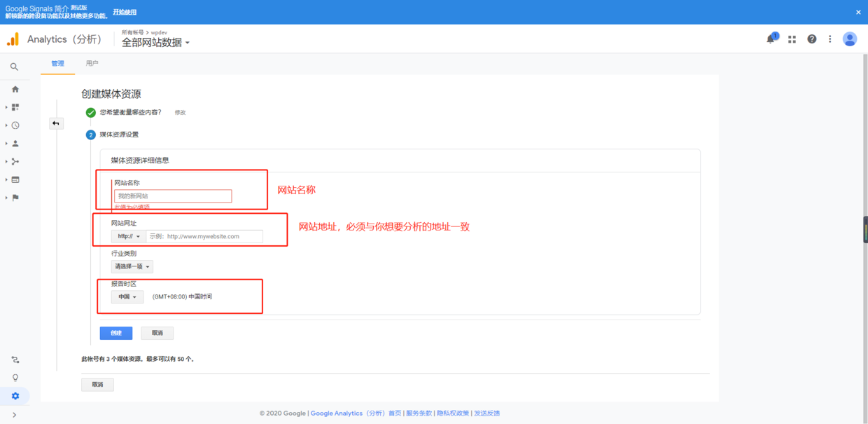Expand Conversions section arrow in sidebar
Image resolution: width=868 pixels, height=424 pixels.
tap(6, 198)
